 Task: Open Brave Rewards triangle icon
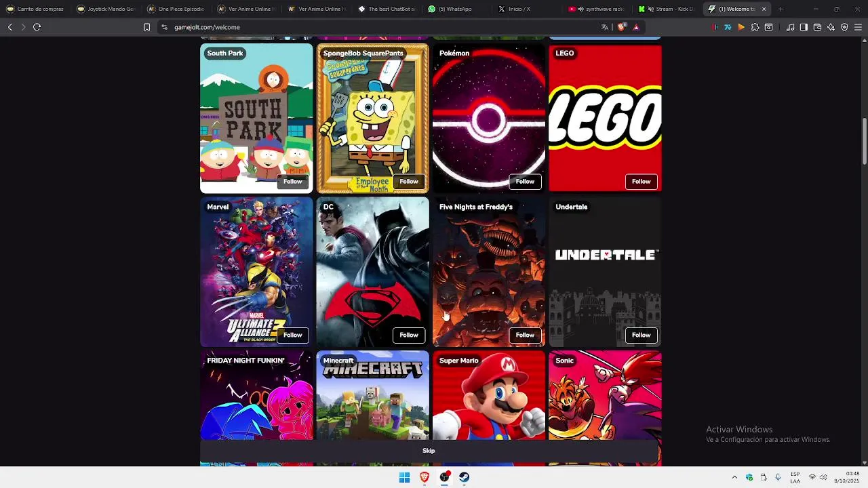point(636,27)
